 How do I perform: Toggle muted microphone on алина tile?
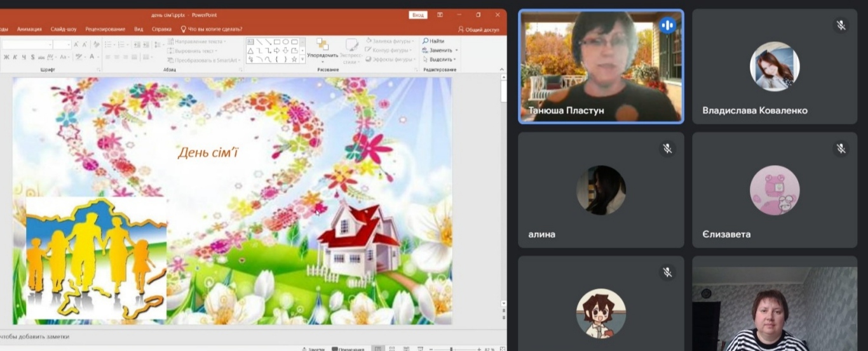pyautogui.click(x=667, y=148)
